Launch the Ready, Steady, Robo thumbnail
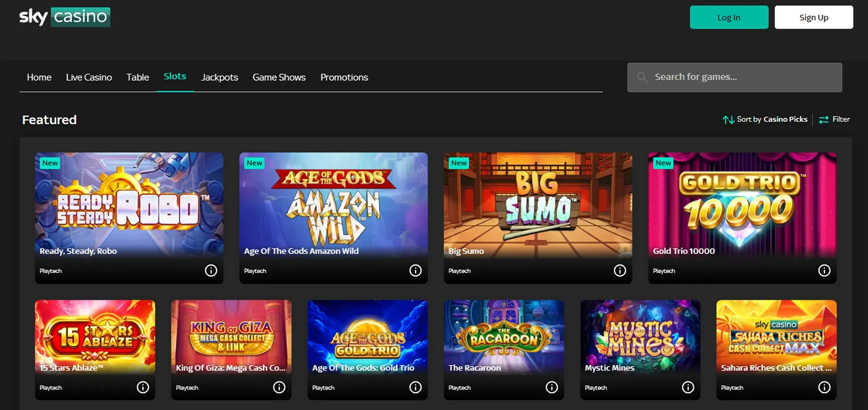The height and width of the screenshot is (410, 868). (x=129, y=205)
